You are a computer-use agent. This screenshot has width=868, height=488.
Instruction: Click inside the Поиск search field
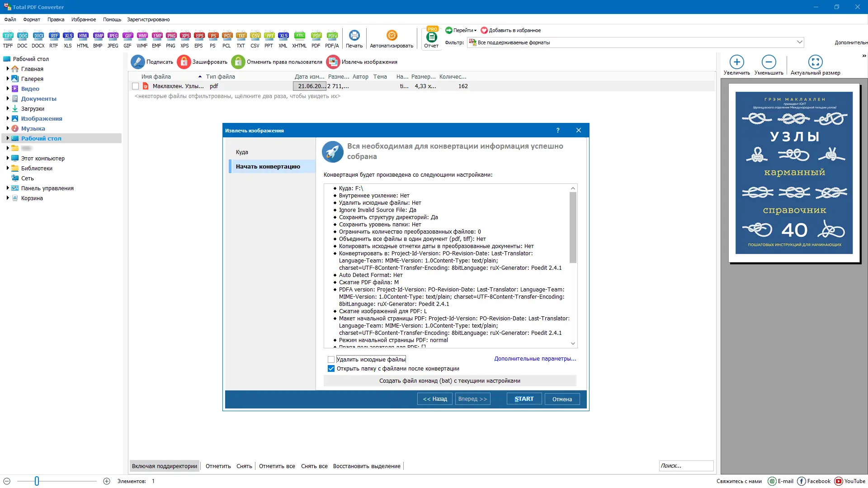[x=686, y=465]
